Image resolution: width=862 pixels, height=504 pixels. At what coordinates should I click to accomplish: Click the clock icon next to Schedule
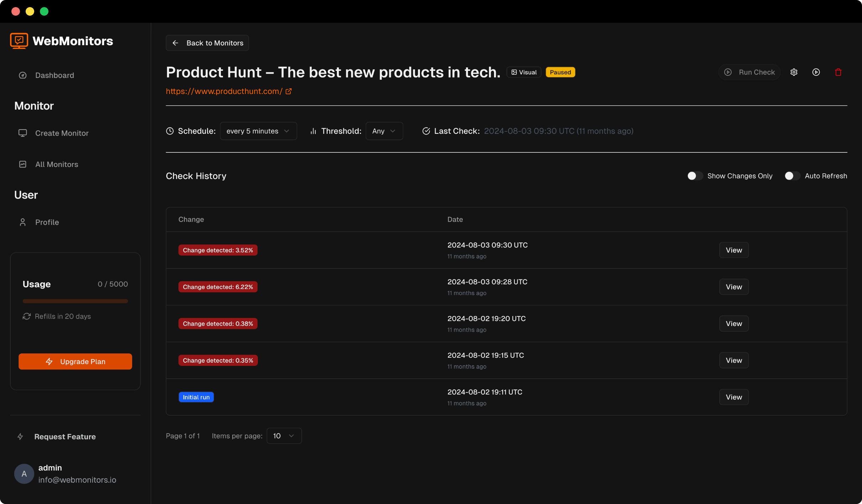pyautogui.click(x=170, y=131)
